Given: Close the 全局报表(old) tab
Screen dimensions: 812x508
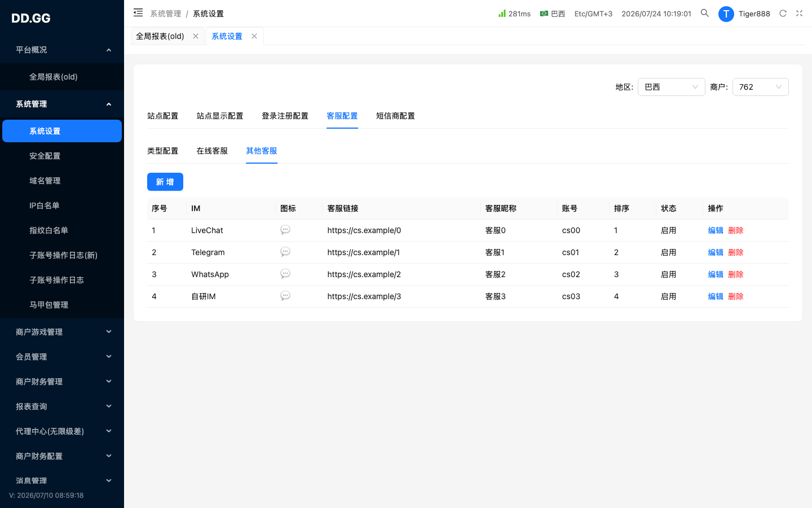Looking at the screenshot, I should coord(196,36).
